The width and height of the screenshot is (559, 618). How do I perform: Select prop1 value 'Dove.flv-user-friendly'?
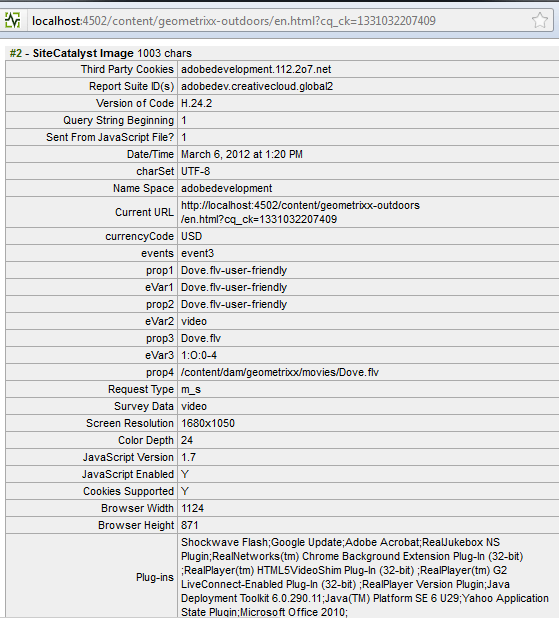(x=234, y=270)
